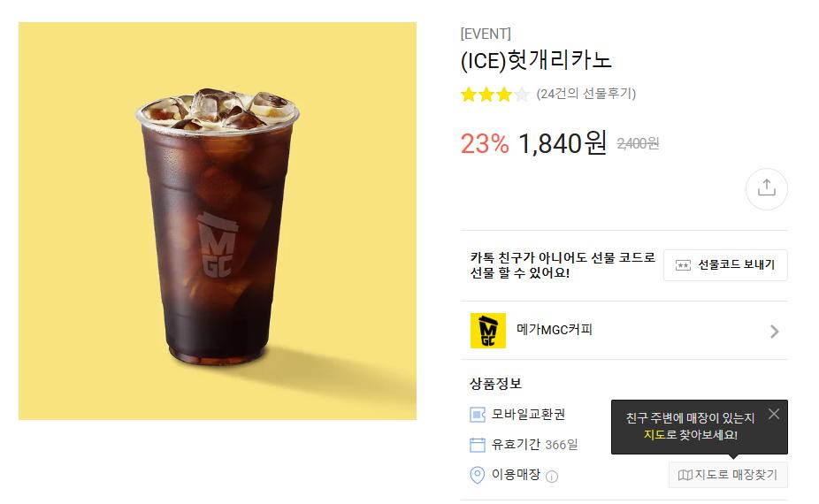This screenshot has height=504, width=819.
Task: Open the 24건의 선물후기 reviews link
Action: click(586, 94)
